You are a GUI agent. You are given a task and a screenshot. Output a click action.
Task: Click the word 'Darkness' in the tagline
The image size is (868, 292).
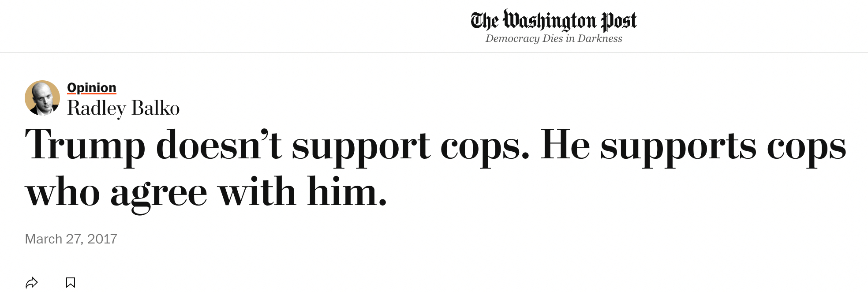pos(600,39)
